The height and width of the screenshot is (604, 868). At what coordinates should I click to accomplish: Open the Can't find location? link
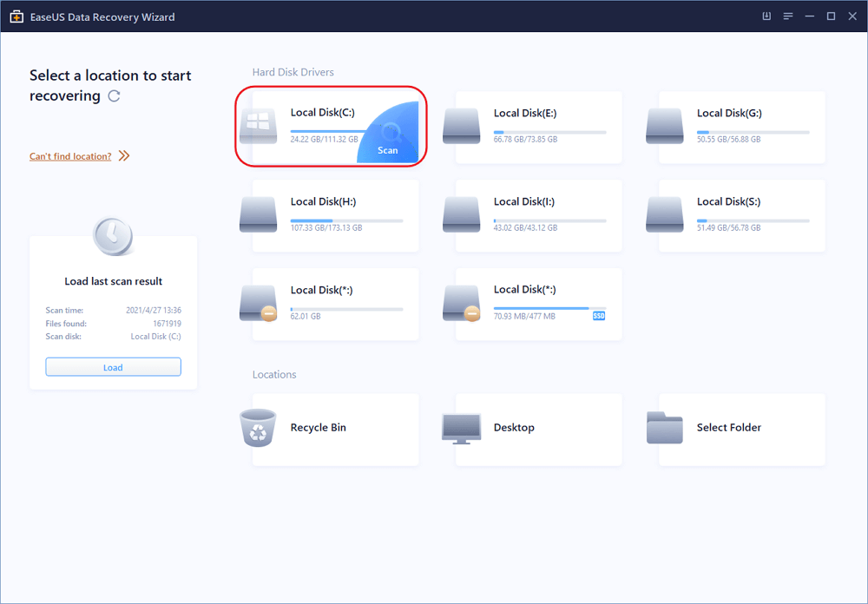click(x=70, y=156)
